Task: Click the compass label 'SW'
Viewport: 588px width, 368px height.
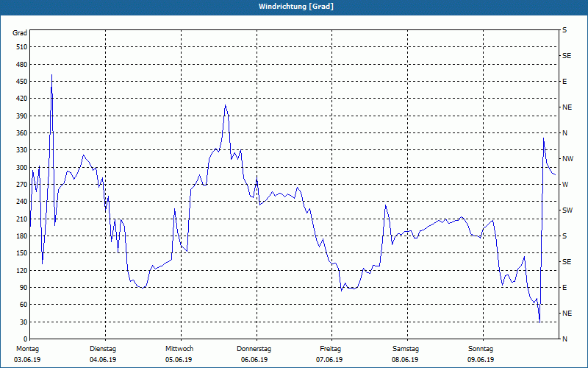Action: pos(567,210)
